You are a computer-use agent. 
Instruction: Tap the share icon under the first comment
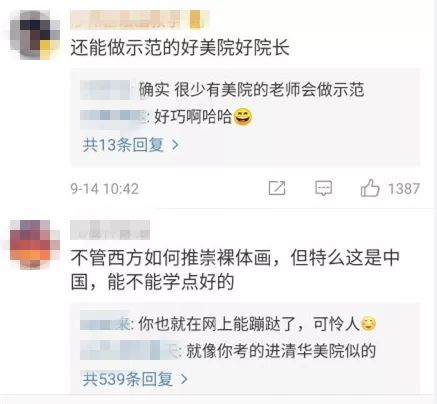277,188
